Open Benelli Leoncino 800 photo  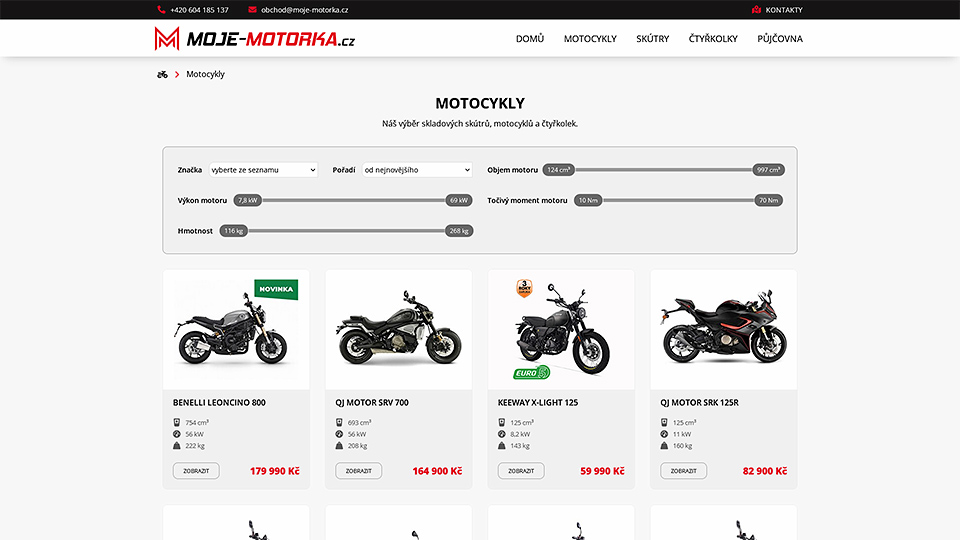236,329
